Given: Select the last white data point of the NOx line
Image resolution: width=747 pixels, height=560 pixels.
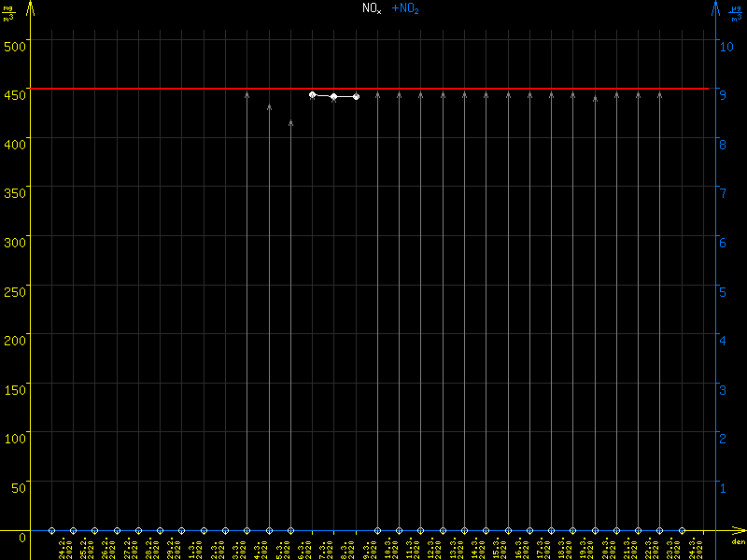Looking at the screenshot, I should tap(356, 96).
